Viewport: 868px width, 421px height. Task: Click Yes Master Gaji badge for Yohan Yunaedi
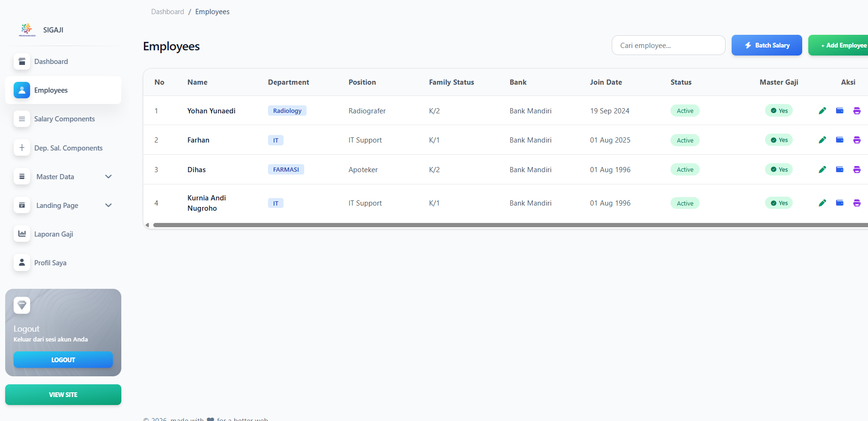[x=779, y=111]
